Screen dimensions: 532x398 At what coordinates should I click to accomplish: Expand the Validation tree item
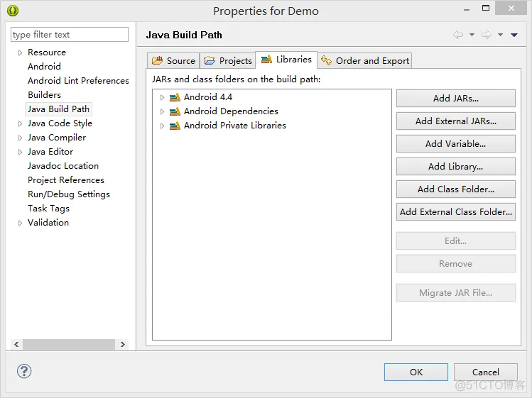pos(20,223)
